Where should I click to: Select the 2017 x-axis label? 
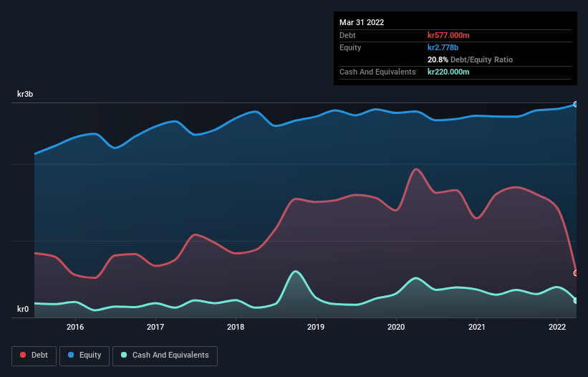[x=155, y=327]
